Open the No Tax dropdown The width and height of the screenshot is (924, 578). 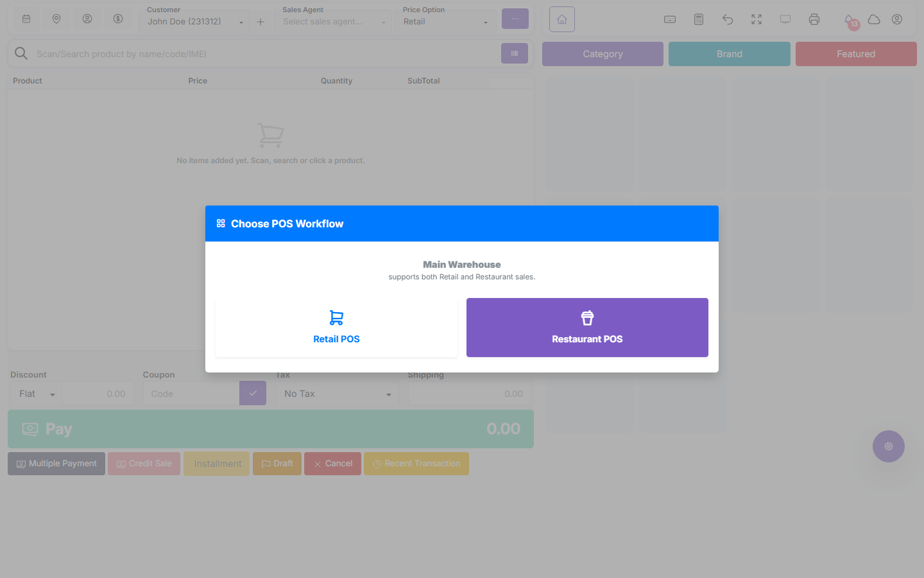pos(337,394)
